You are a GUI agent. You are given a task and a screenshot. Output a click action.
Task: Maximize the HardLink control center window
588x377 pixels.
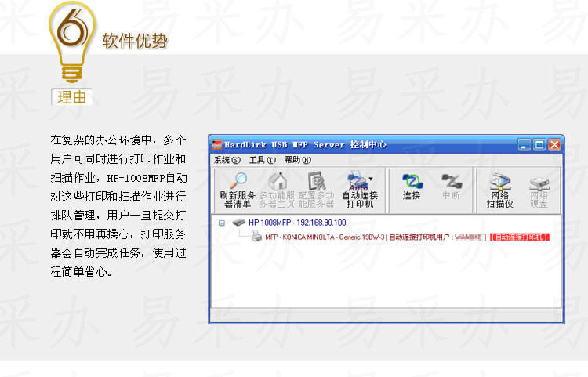click(539, 145)
